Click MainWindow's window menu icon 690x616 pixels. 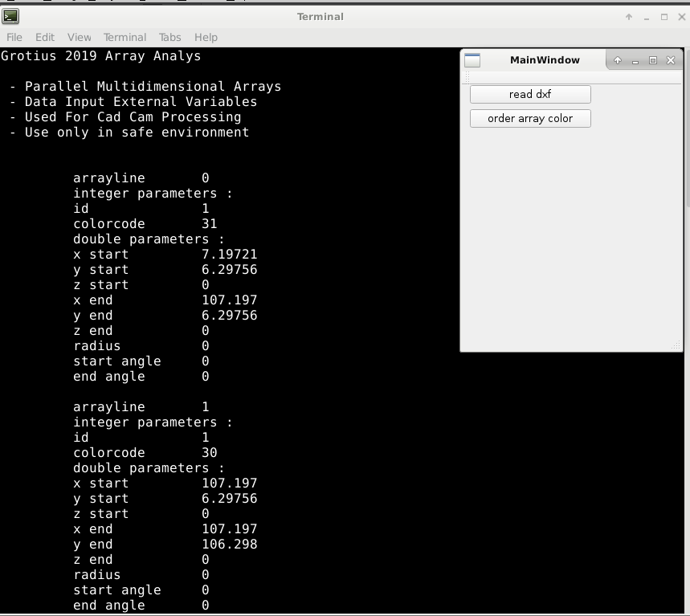point(472,60)
